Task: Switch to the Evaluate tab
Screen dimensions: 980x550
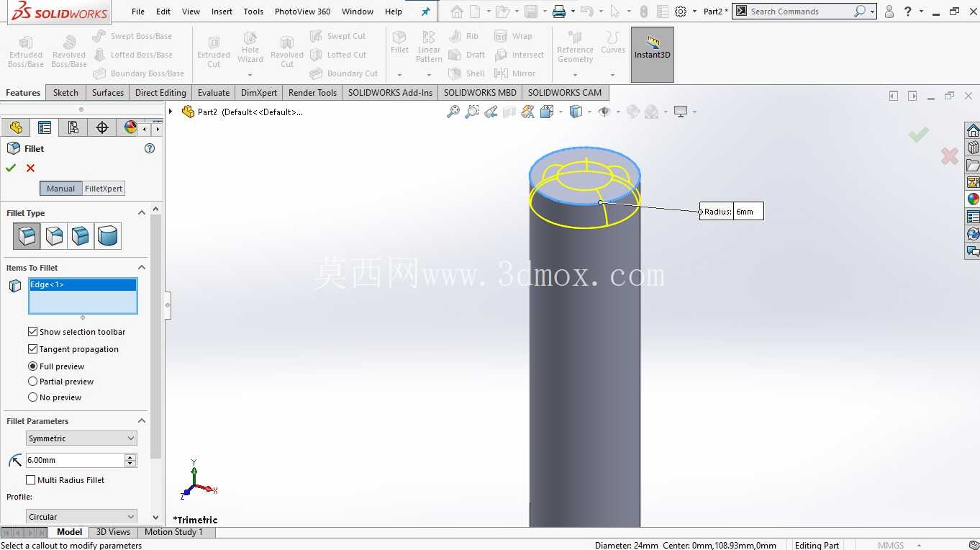Action: point(214,93)
